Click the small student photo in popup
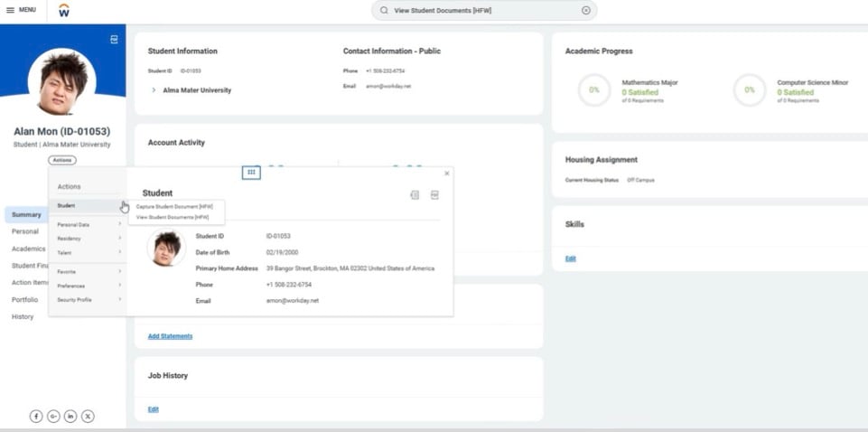The height and width of the screenshot is (432, 868). 166,249
